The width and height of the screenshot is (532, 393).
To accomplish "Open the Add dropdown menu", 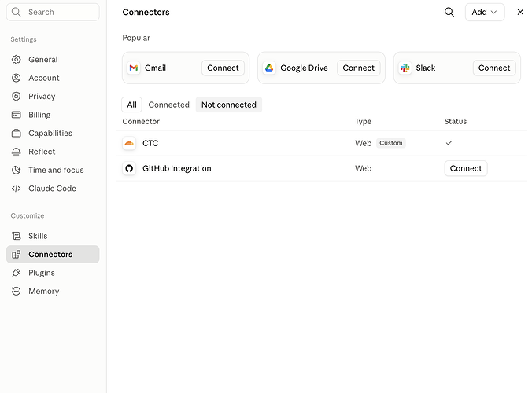I will tap(485, 13).
